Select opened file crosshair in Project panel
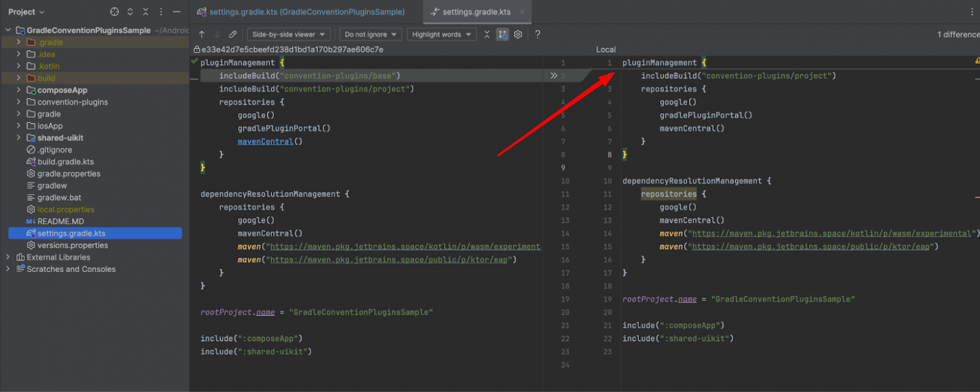Viewport: 980px width, 392px height. point(114,12)
